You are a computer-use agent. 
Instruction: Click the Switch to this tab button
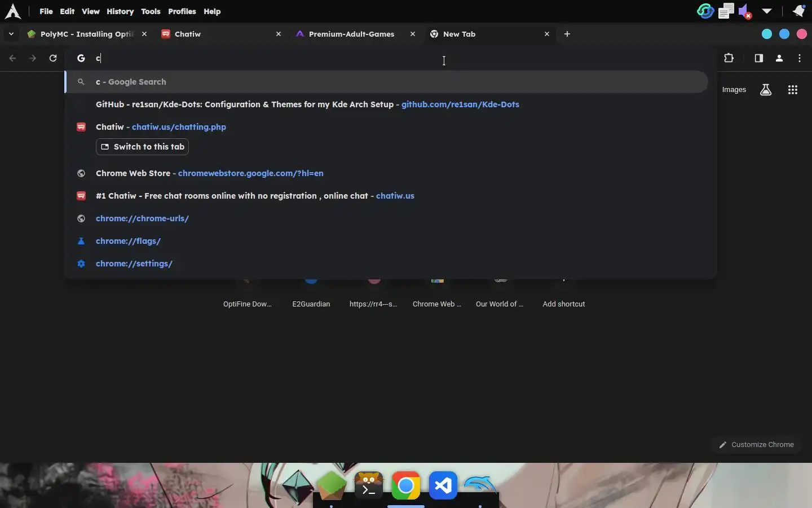(x=142, y=147)
